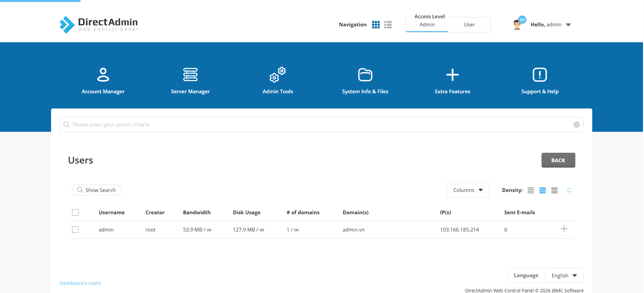
Task: Open the Server Manager icon
Action: pyautogui.click(x=190, y=75)
